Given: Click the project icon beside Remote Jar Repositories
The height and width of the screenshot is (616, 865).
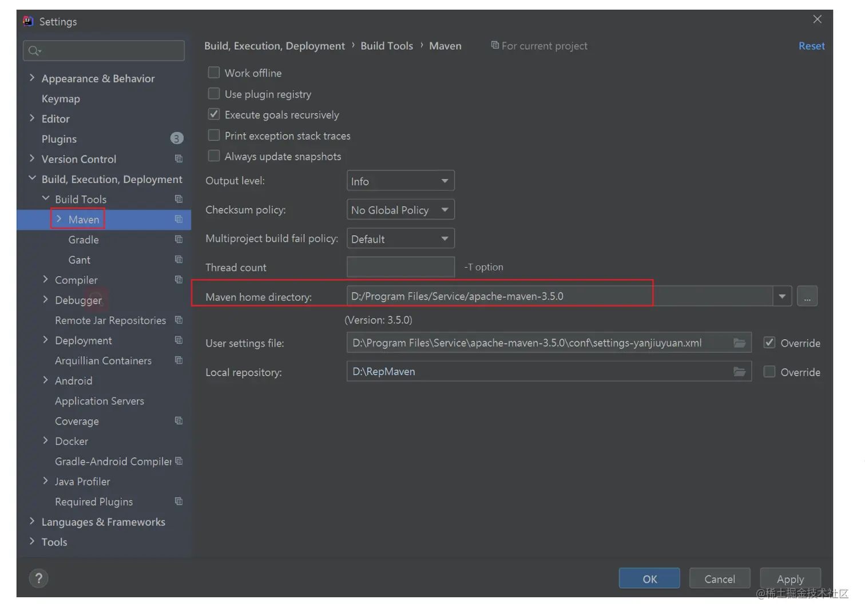Looking at the screenshot, I should coord(178,320).
